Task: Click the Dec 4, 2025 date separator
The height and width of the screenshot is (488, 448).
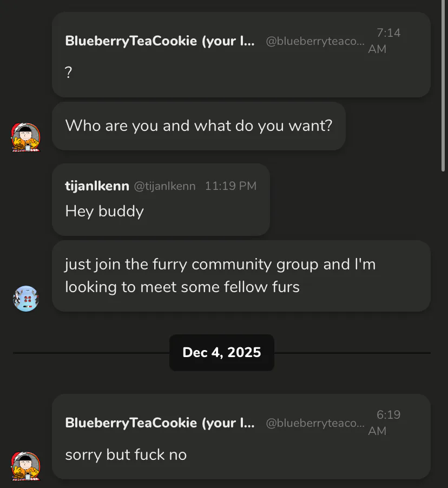Action: (x=222, y=353)
